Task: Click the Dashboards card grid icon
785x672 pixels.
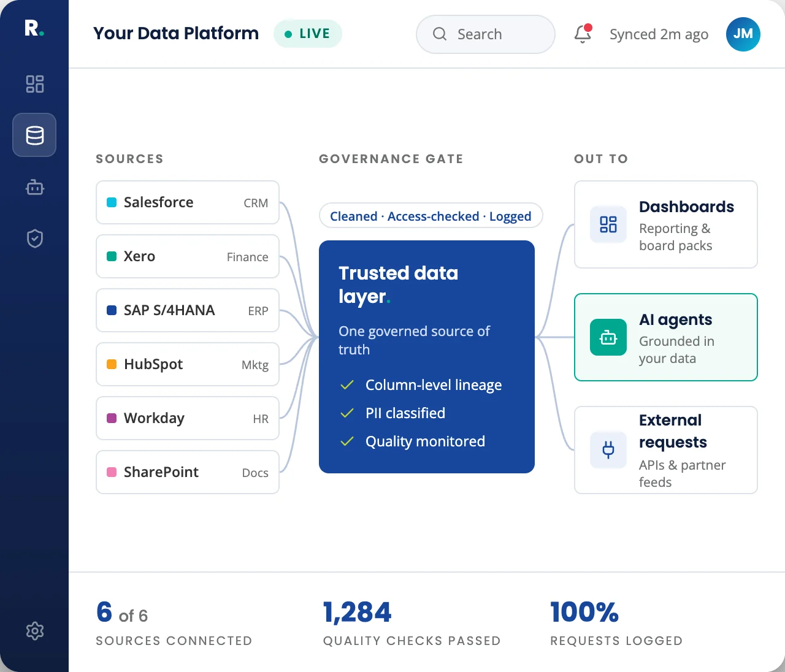Action: [x=608, y=224]
